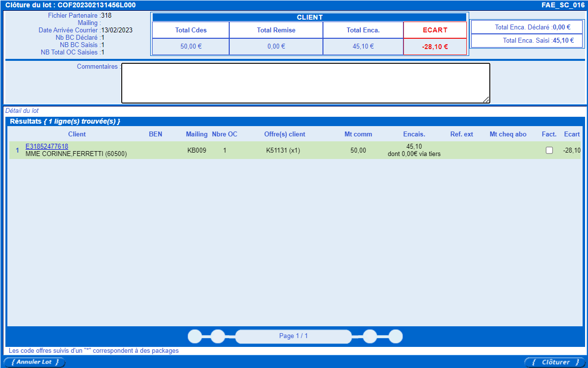Click the Clôture du lot title text

tap(71, 5)
